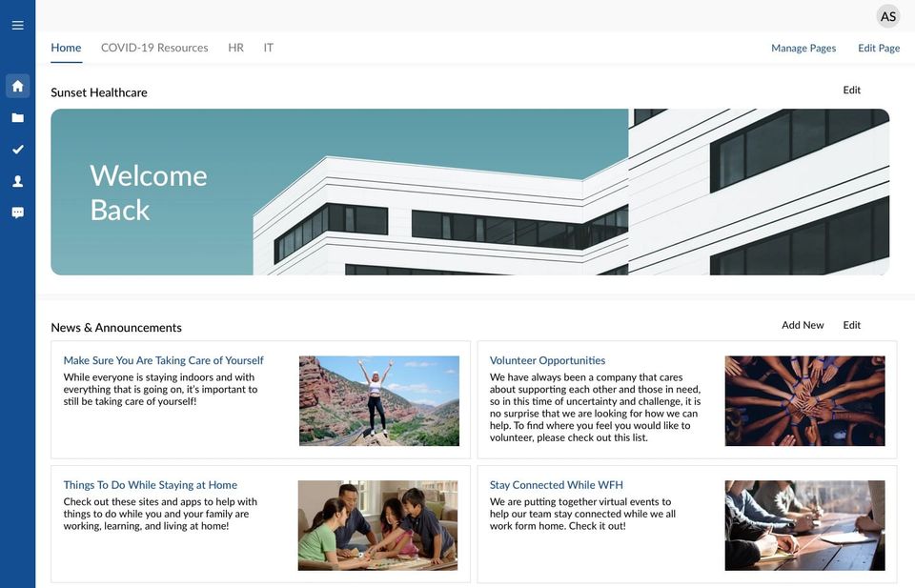Switch to the COVID-19 Resources tab
The height and width of the screenshot is (588, 915).
(x=154, y=48)
